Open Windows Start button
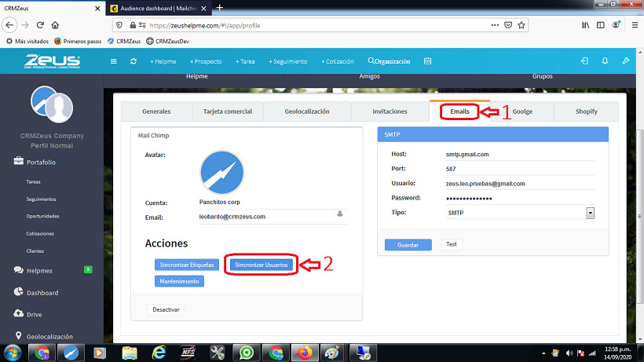 coord(13,353)
